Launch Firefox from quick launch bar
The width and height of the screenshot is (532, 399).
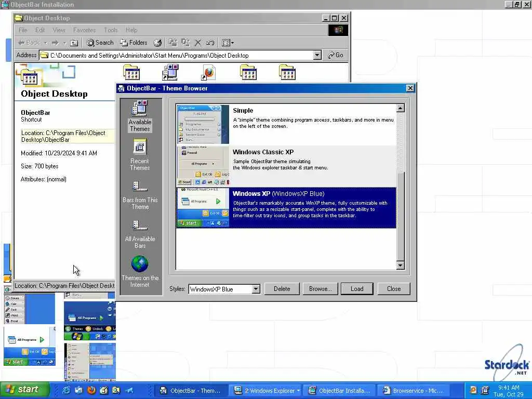coord(91,390)
